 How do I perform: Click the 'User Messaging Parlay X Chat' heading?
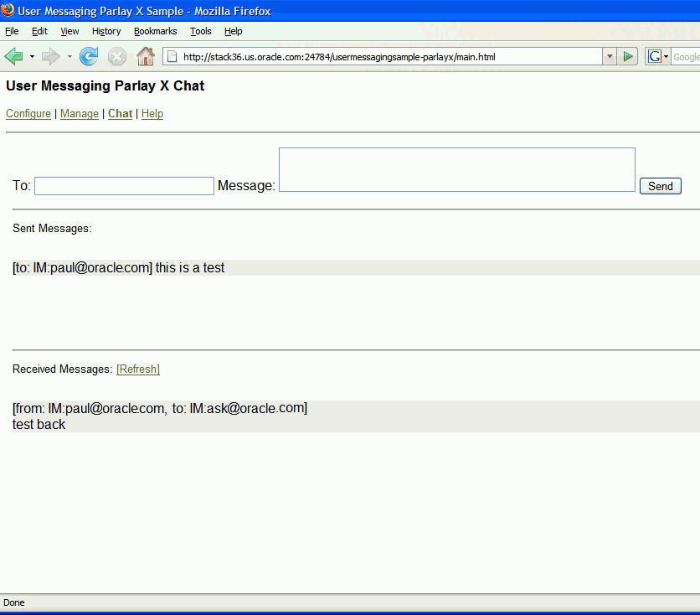[x=106, y=85]
